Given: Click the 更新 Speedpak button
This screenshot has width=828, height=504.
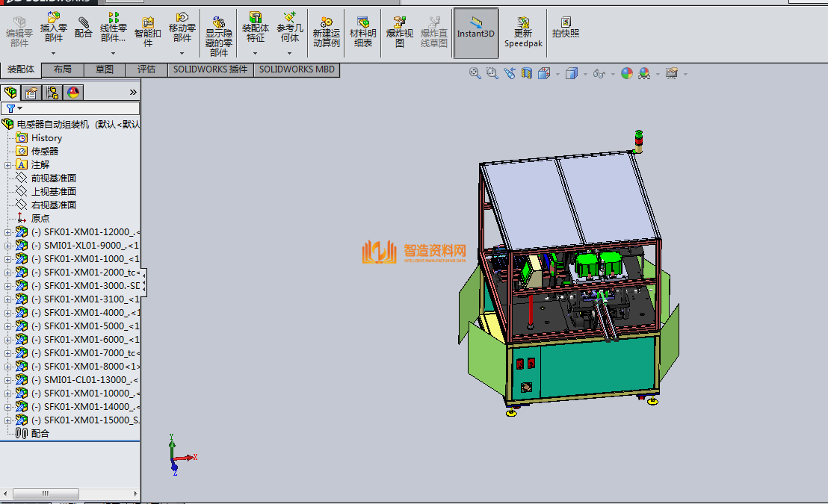Looking at the screenshot, I should pyautogui.click(x=523, y=31).
